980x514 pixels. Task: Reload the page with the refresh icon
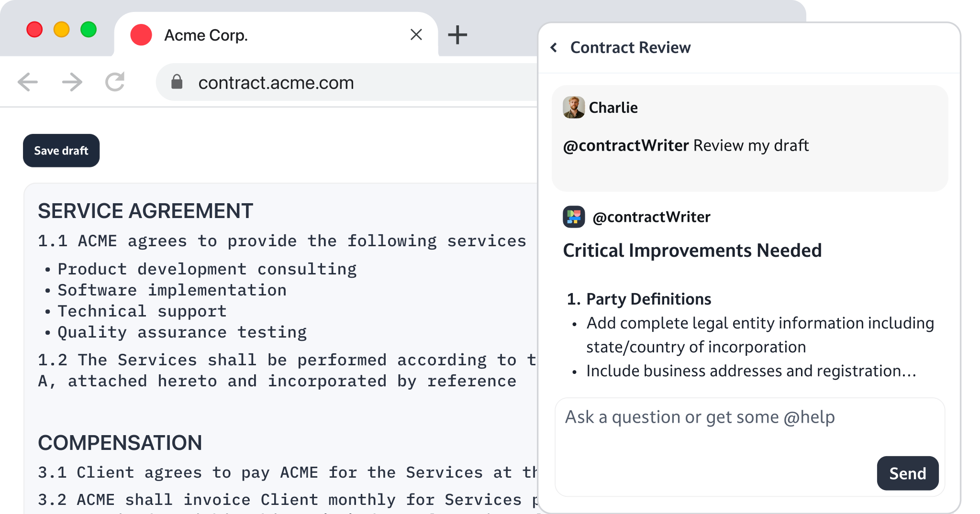[x=115, y=82]
